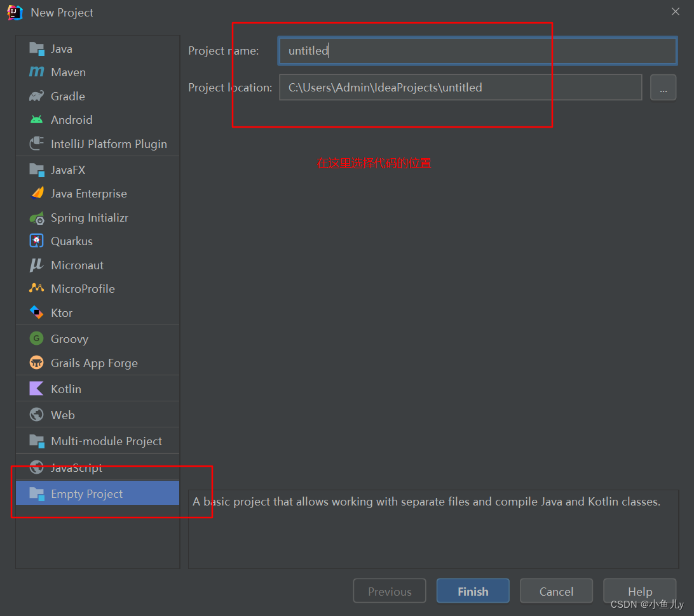Image resolution: width=694 pixels, height=616 pixels.
Task: Select the Kotlin label
Action: [x=66, y=389]
